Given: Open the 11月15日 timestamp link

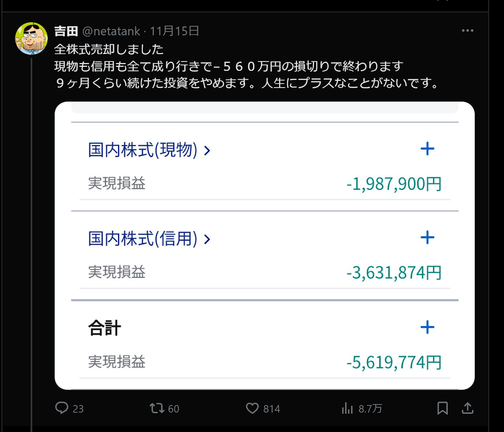Looking at the screenshot, I should [175, 31].
